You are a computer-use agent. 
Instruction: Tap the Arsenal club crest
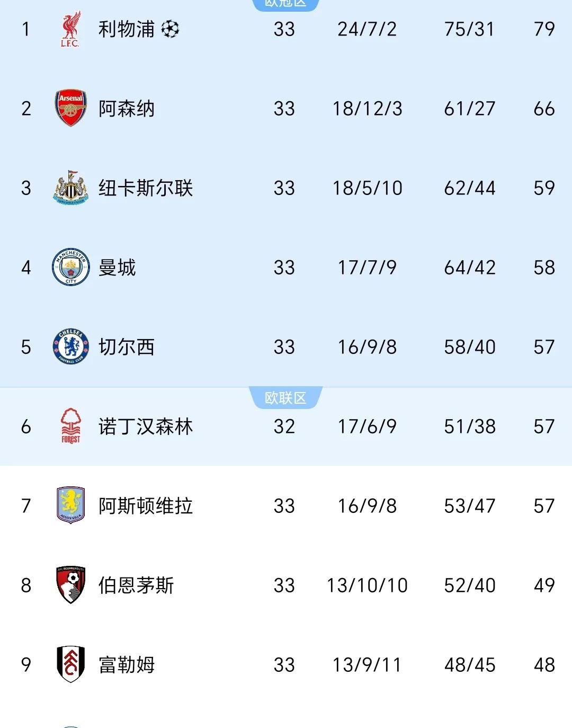tap(70, 108)
